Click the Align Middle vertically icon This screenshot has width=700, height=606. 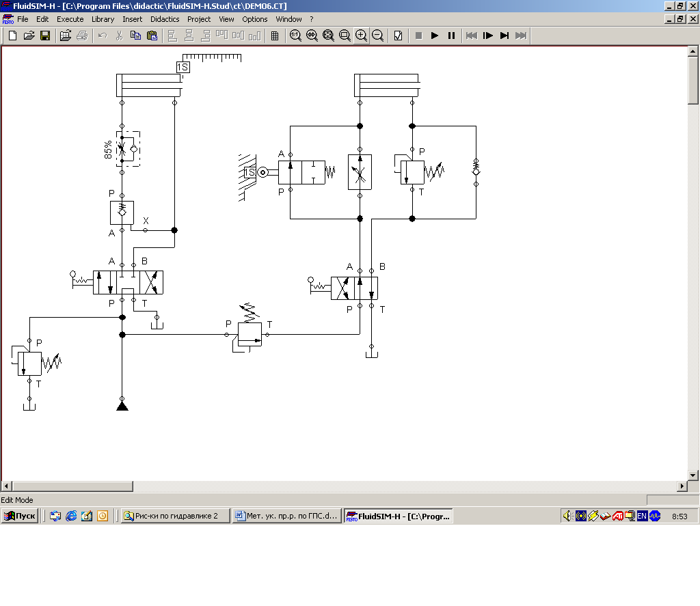(238, 36)
